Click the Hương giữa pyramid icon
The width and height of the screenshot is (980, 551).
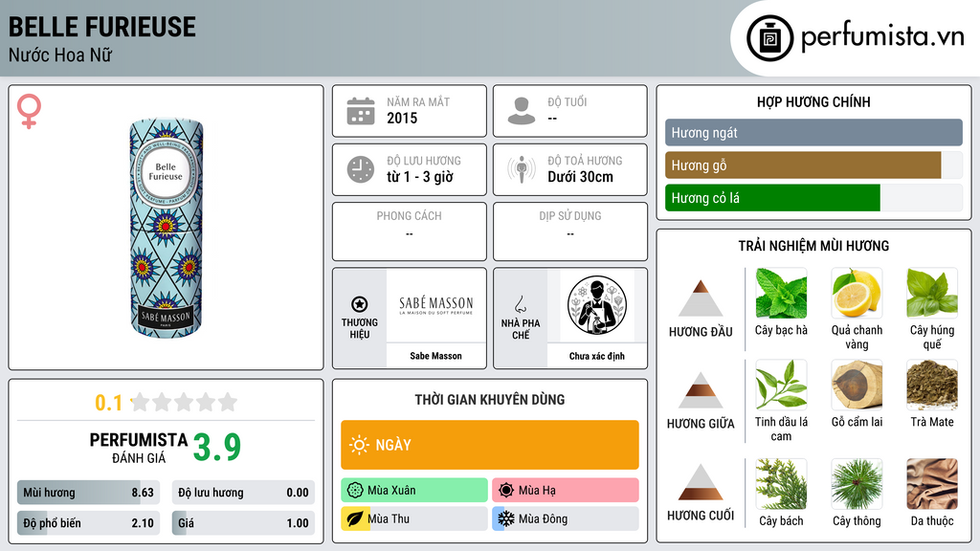tap(701, 390)
